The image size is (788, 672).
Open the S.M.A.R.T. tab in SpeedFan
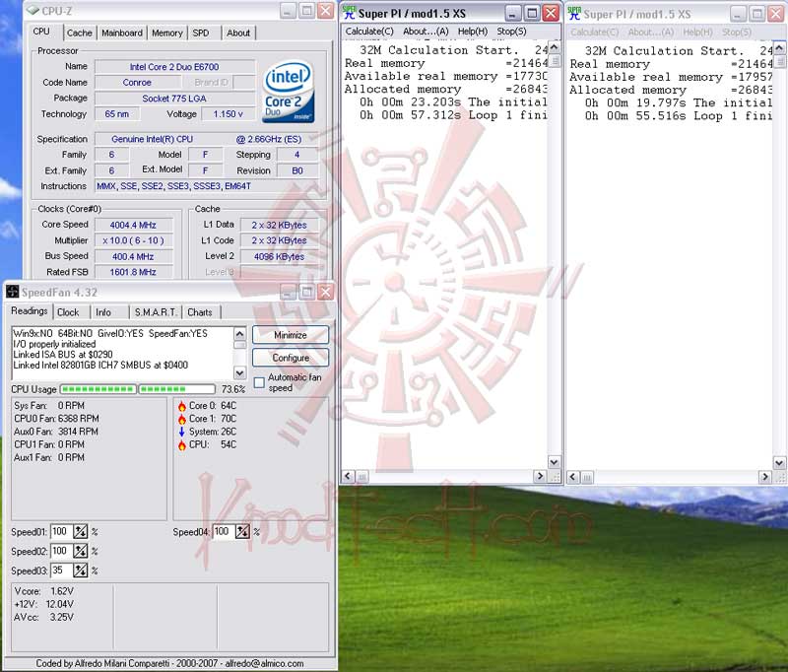click(156, 312)
